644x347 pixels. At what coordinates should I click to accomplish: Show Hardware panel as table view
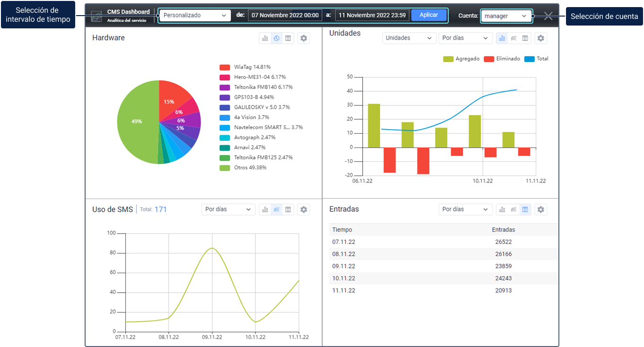click(x=288, y=38)
